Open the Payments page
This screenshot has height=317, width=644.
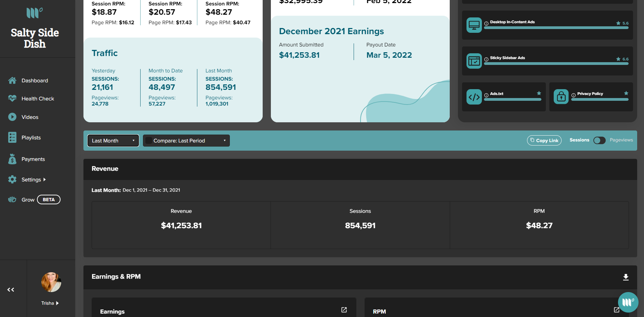click(33, 159)
